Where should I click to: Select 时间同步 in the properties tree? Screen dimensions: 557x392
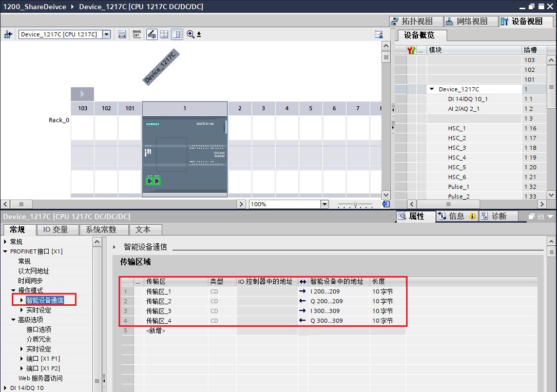pyautogui.click(x=31, y=281)
